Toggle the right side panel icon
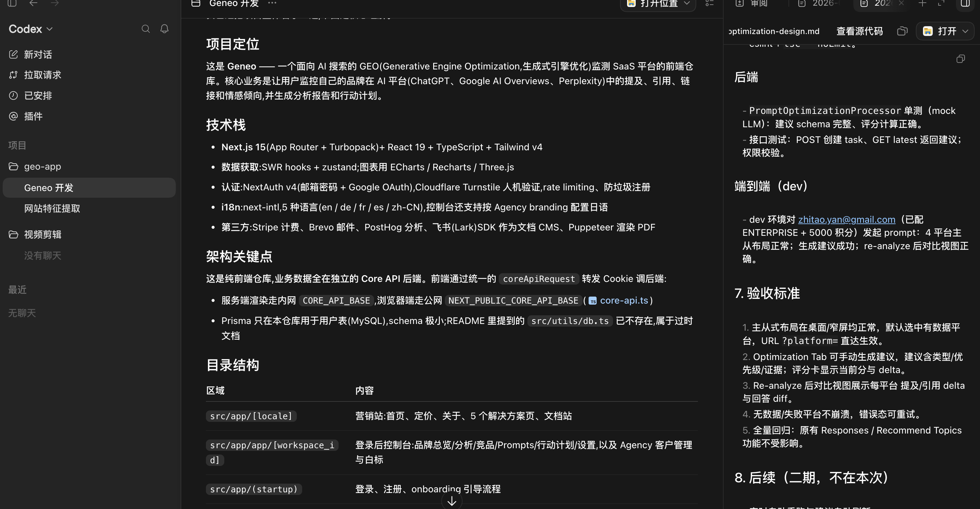Image resolution: width=980 pixels, height=509 pixels. (965, 3)
